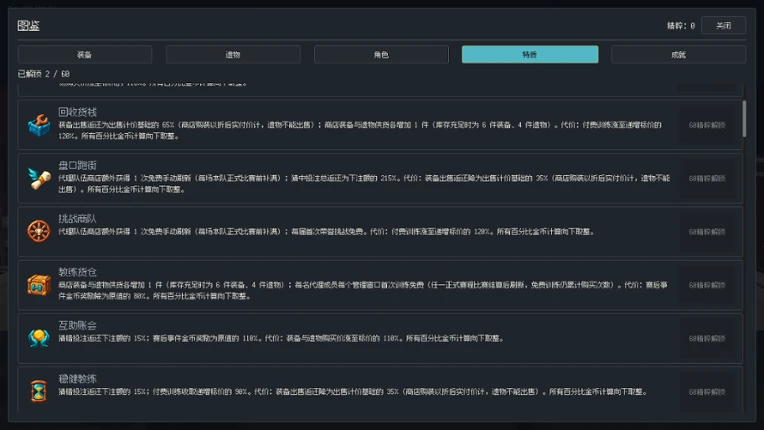Click the 精粹: 0 currency label

coord(681,26)
